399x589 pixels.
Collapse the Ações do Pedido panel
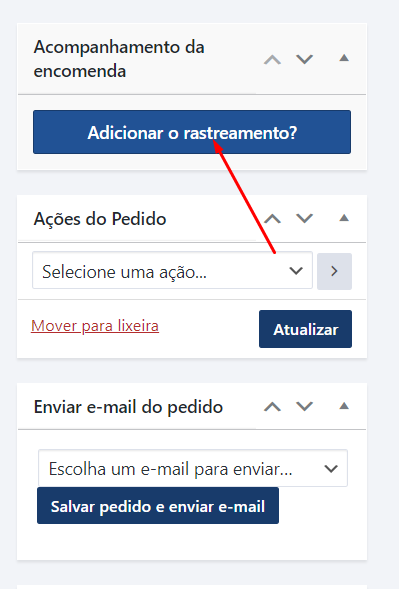[344, 218]
